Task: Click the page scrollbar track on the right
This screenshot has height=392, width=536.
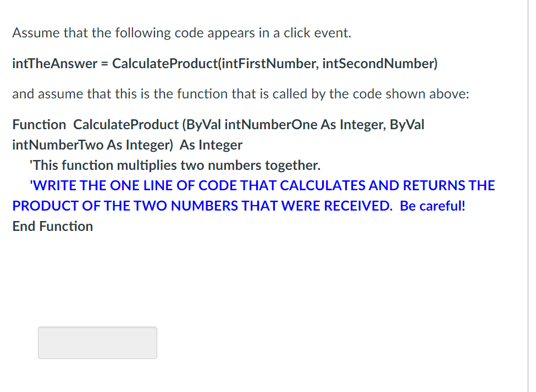Action: tap(532, 192)
